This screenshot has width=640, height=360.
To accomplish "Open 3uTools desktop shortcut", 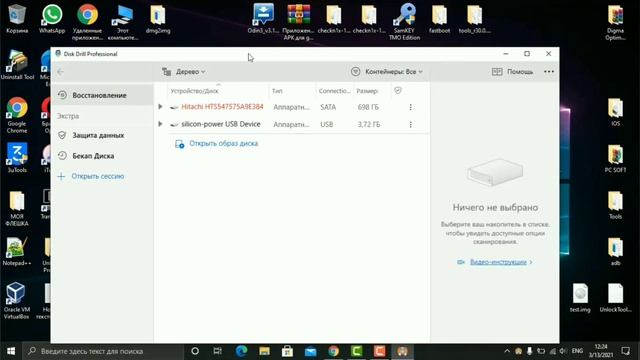I will click(17, 158).
